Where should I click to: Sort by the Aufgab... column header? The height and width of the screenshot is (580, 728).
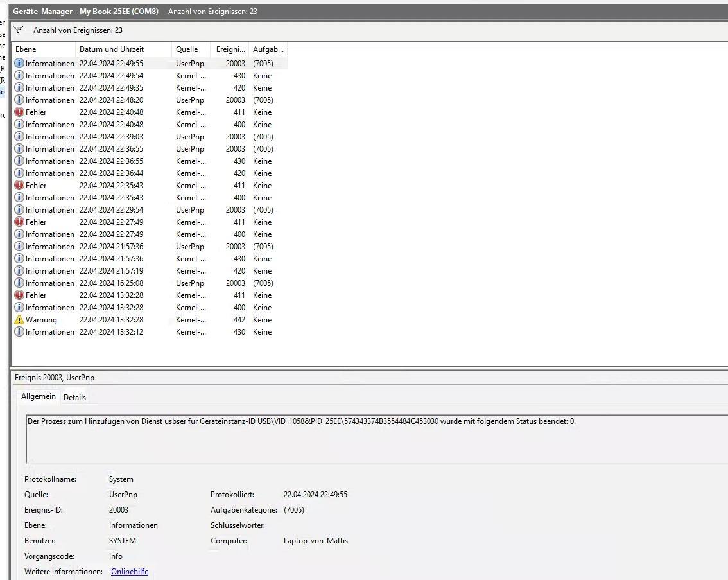point(268,49)
